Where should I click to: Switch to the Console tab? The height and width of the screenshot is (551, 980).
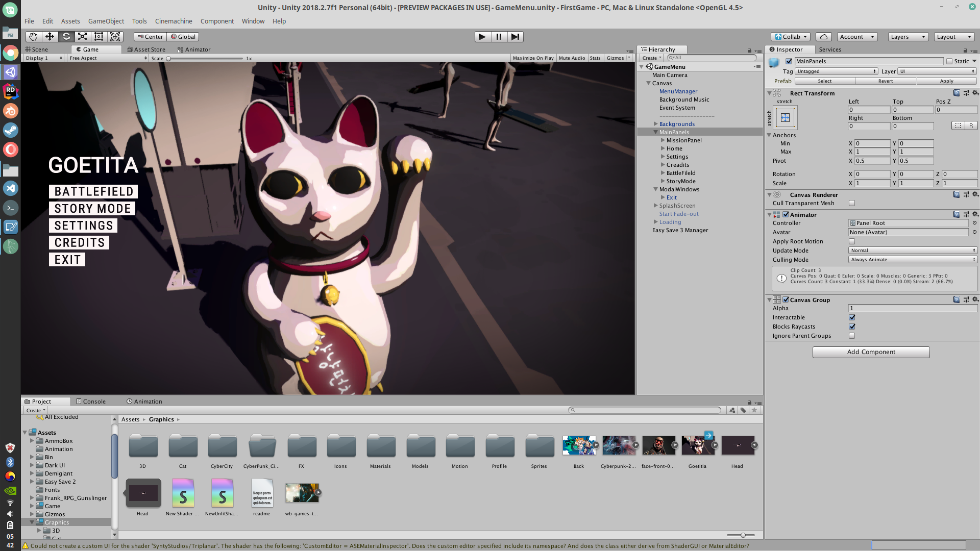91,402
